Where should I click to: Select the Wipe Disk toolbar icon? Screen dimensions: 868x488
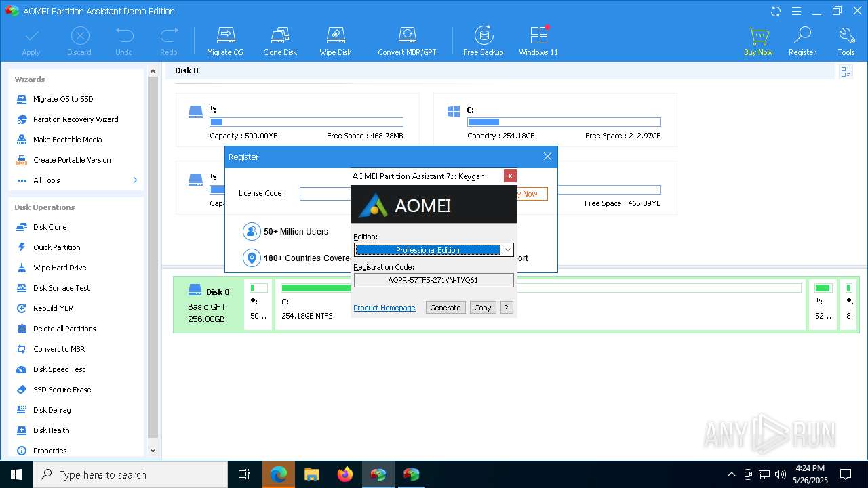[x=336, y=41]
